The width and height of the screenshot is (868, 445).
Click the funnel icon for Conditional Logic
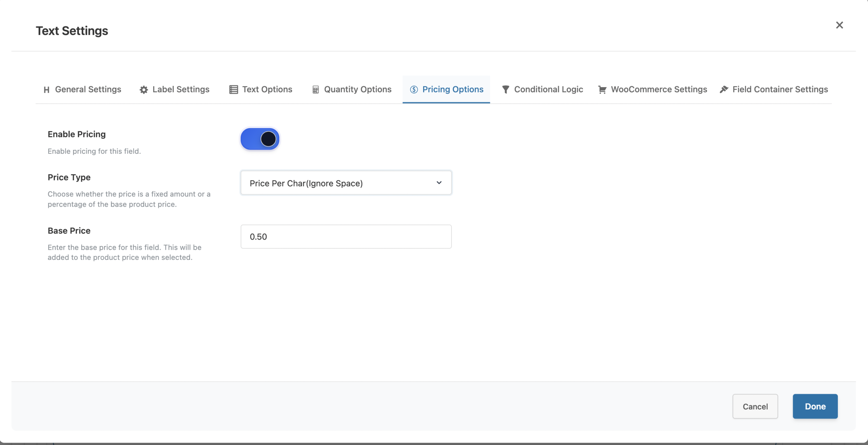506,90
